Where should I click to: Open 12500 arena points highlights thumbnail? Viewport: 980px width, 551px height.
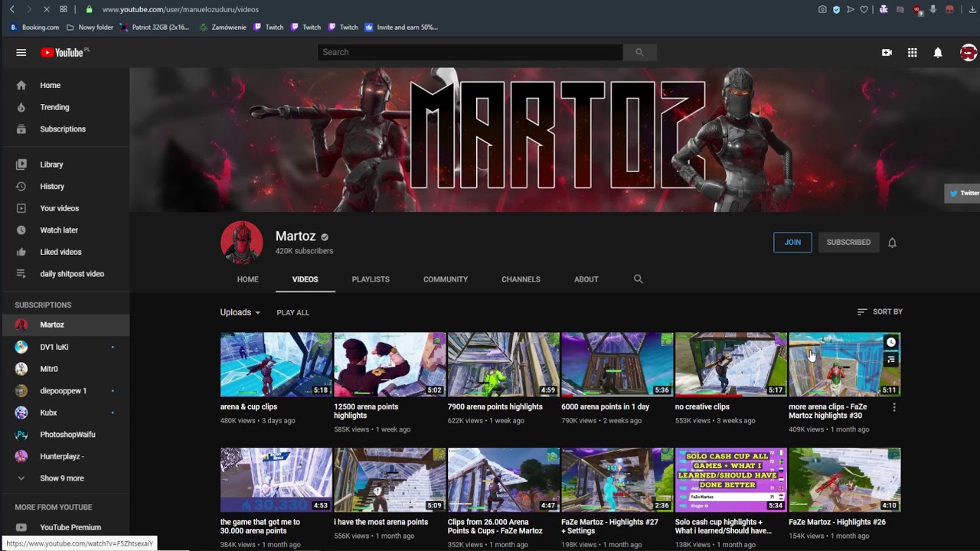390,364
